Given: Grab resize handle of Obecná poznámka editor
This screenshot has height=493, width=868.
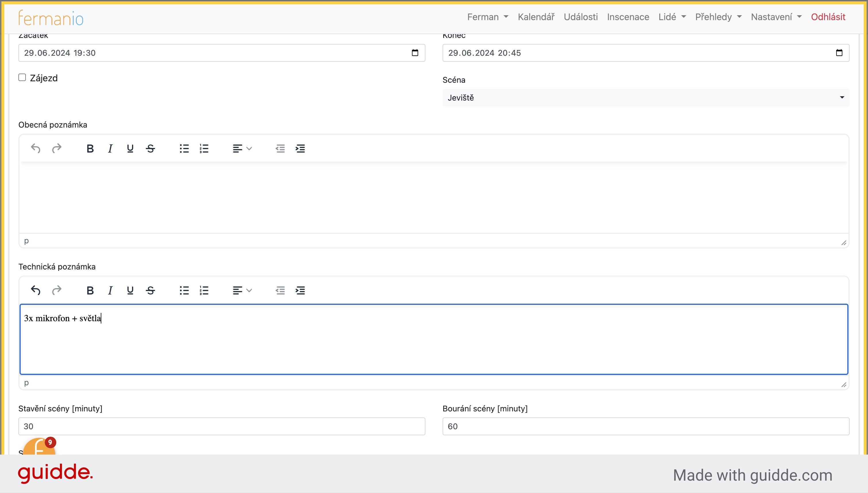Looking at the screenshot, I should 844,243.
